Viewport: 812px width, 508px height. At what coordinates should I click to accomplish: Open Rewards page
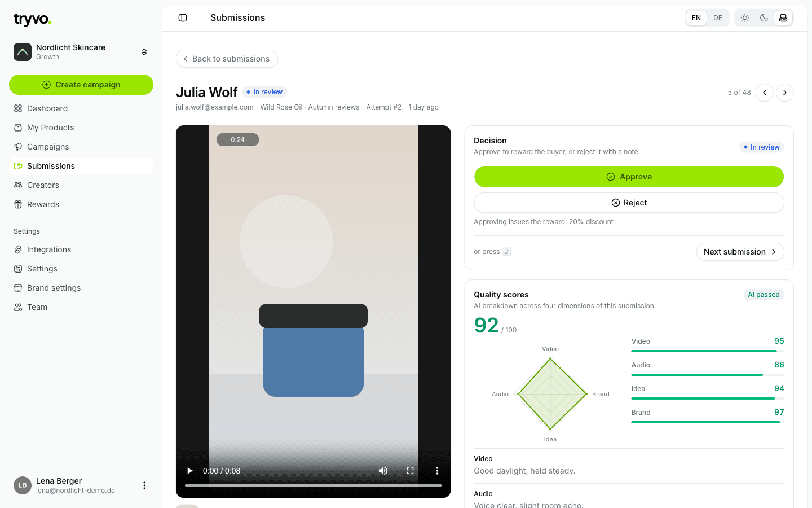(81, 204)
